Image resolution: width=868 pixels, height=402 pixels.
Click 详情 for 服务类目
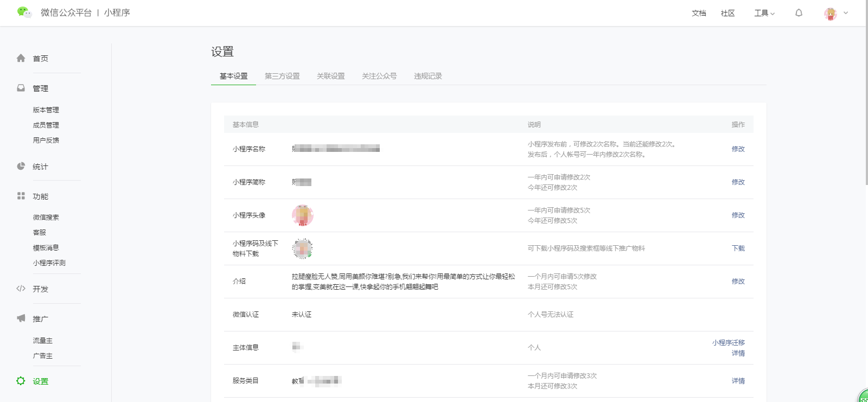(738, 381)
